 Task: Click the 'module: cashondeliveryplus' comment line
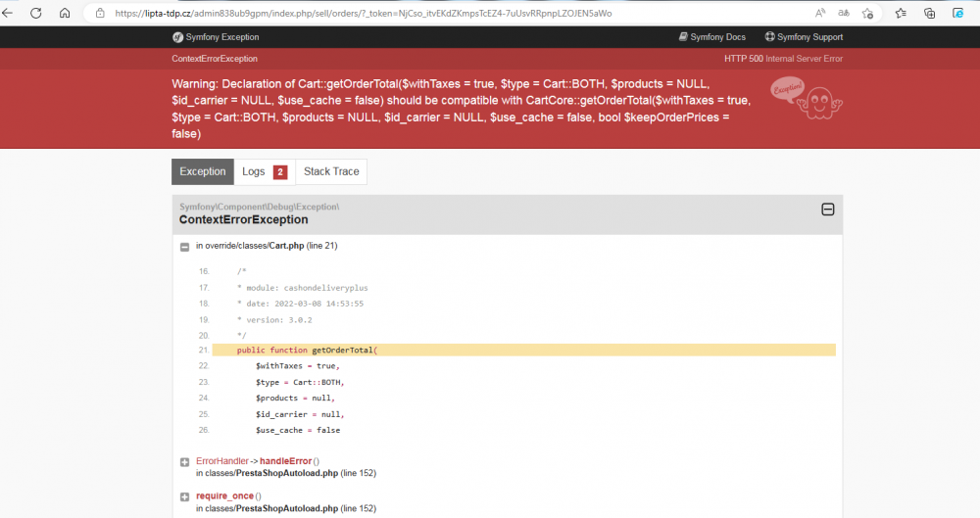(303, 288)
